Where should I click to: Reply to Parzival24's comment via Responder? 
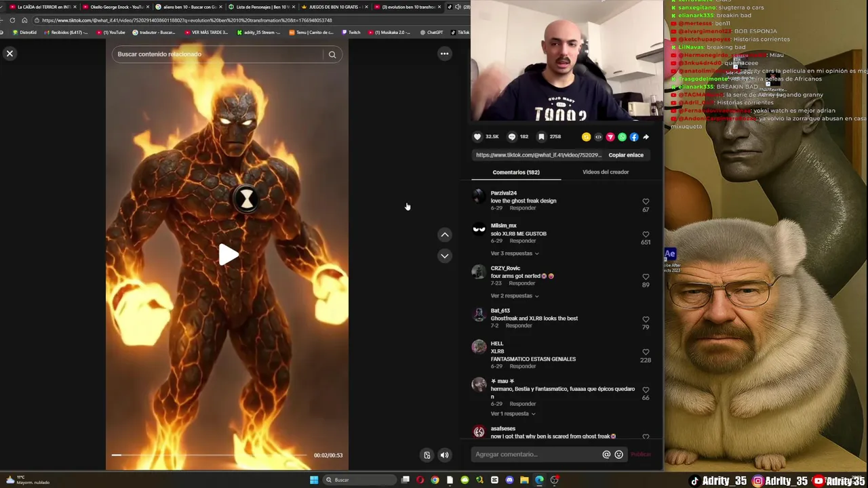coord(523,208)
